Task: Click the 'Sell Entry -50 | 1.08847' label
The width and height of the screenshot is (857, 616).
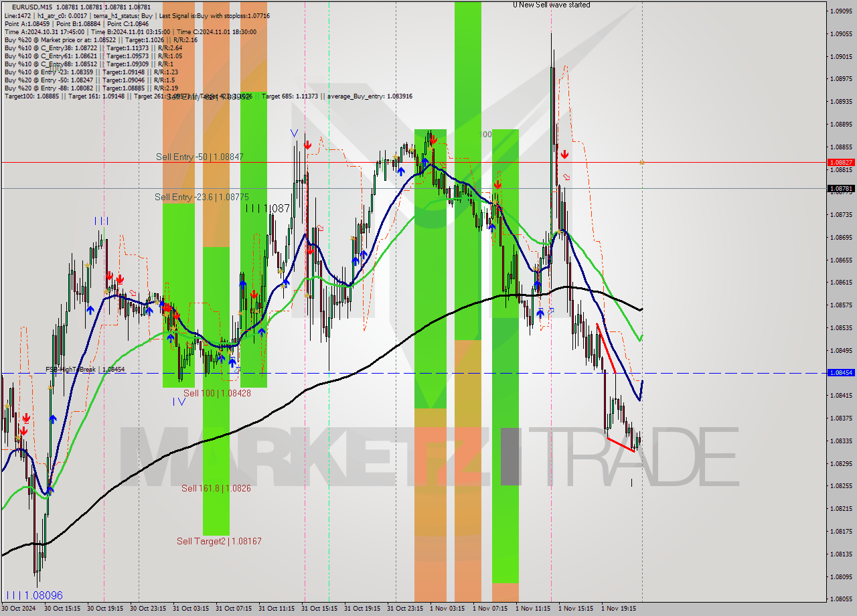Action: [x=200, y=157]
